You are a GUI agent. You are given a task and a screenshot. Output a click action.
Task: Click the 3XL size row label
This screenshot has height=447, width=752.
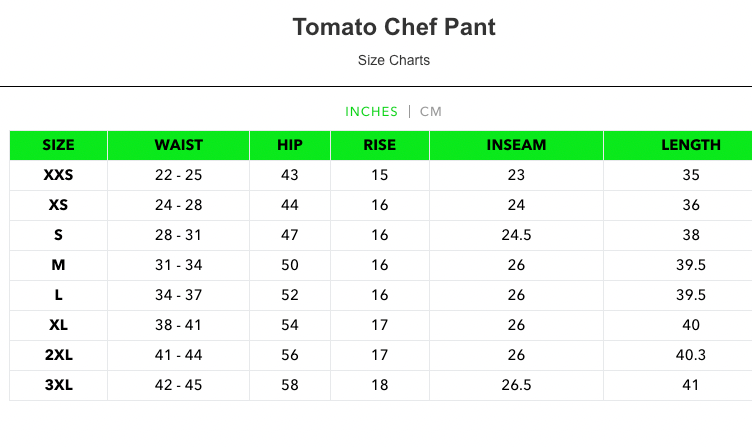(58, 385)
